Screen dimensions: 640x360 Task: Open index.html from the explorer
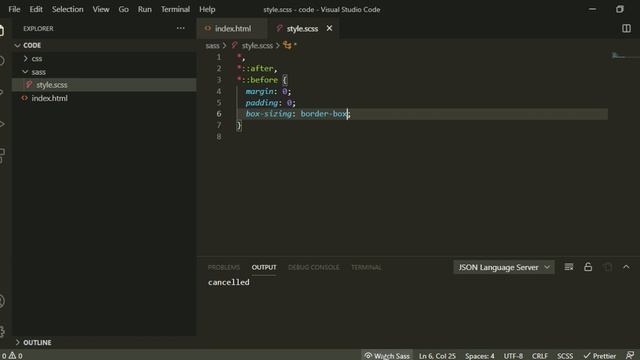coord(104,98)
